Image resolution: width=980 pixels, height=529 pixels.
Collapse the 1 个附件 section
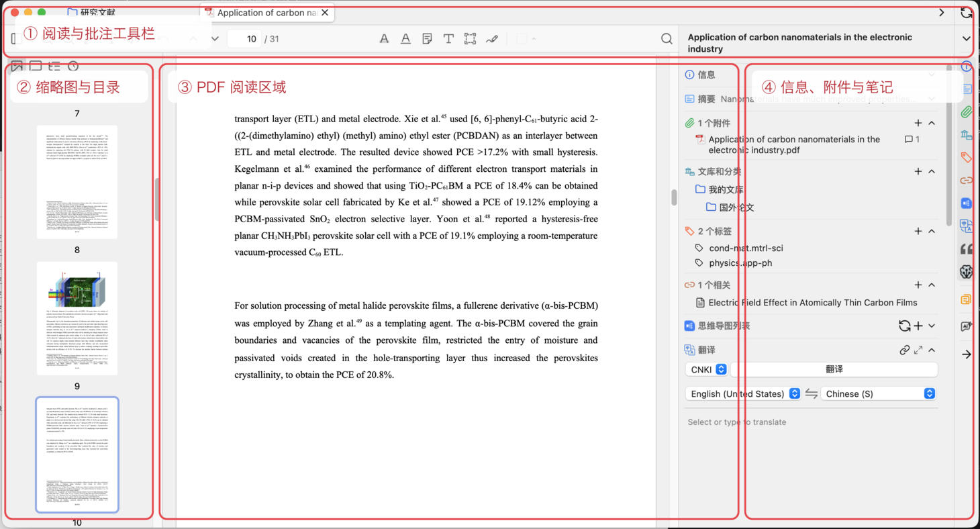click(x=932, y=123)
